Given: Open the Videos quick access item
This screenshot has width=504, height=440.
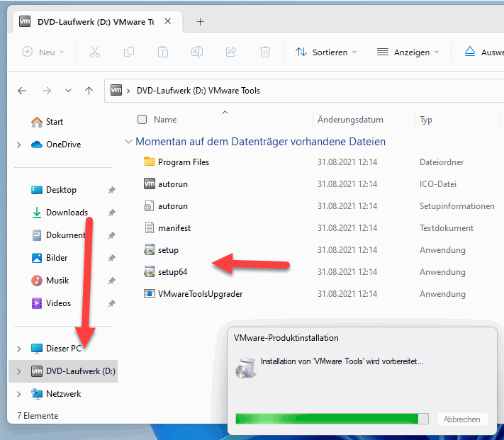Looking at the screenshot, I should pos(51,303).
